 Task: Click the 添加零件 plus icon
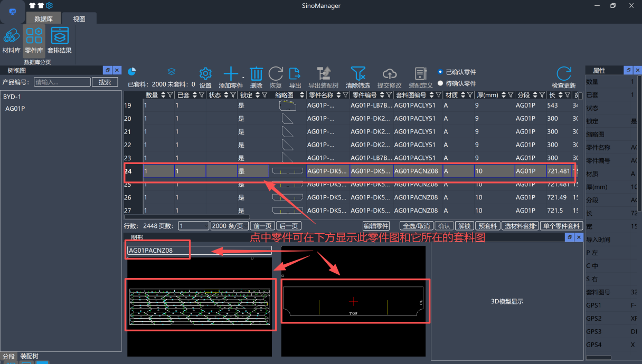(x=230, y=74)
